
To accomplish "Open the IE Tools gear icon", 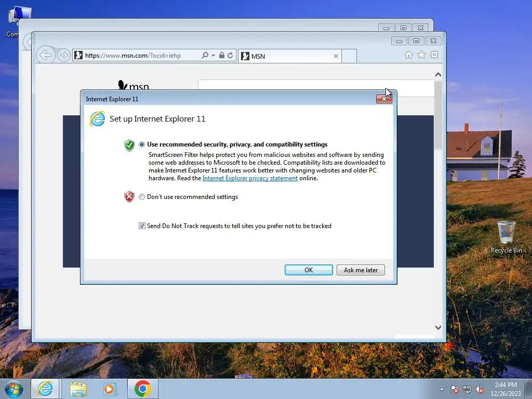I will 434,55.
